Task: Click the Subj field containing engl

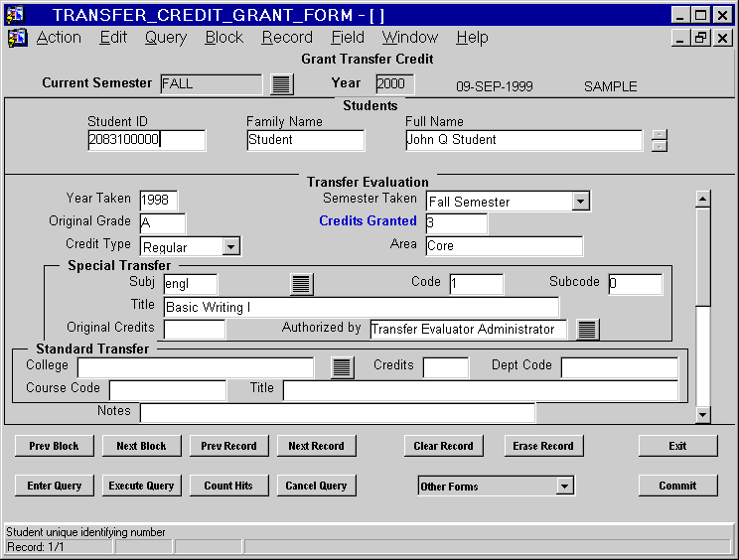Action: point(191,284)
